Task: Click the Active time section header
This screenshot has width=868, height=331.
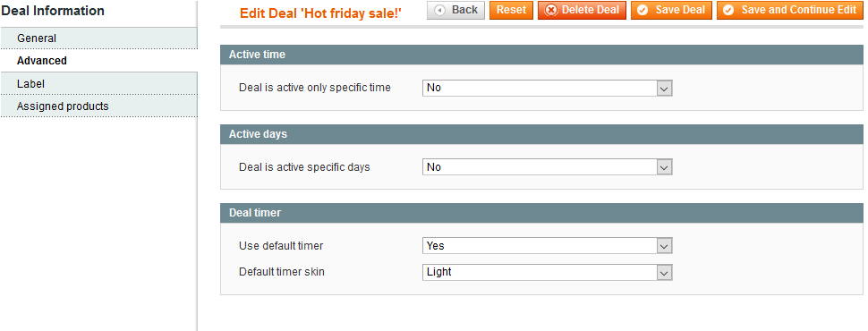Action: pos(541,55)
